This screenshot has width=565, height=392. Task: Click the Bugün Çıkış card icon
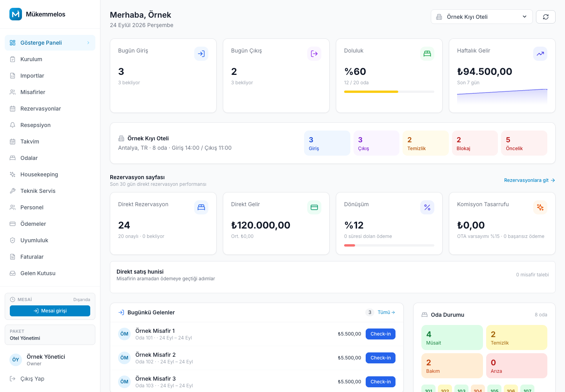pyautogui.click(x=314, y=54)
